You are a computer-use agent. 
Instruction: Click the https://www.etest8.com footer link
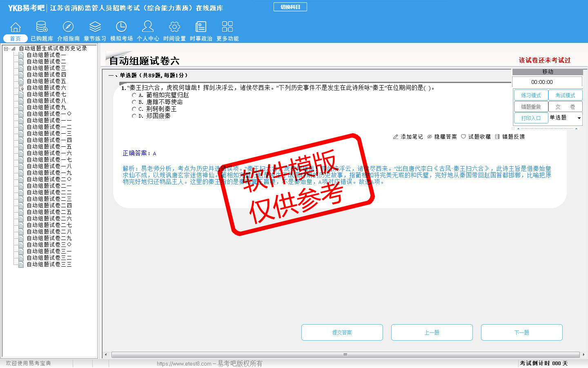pyautogui.click(x=184, y=364)
